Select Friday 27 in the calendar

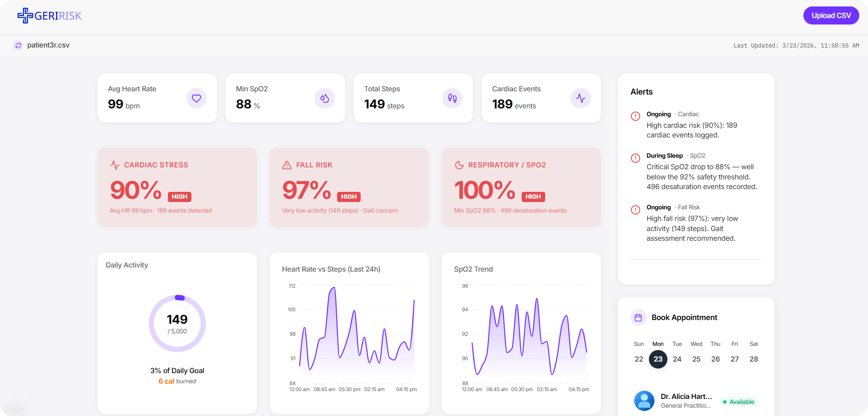(x=735, y=359)
